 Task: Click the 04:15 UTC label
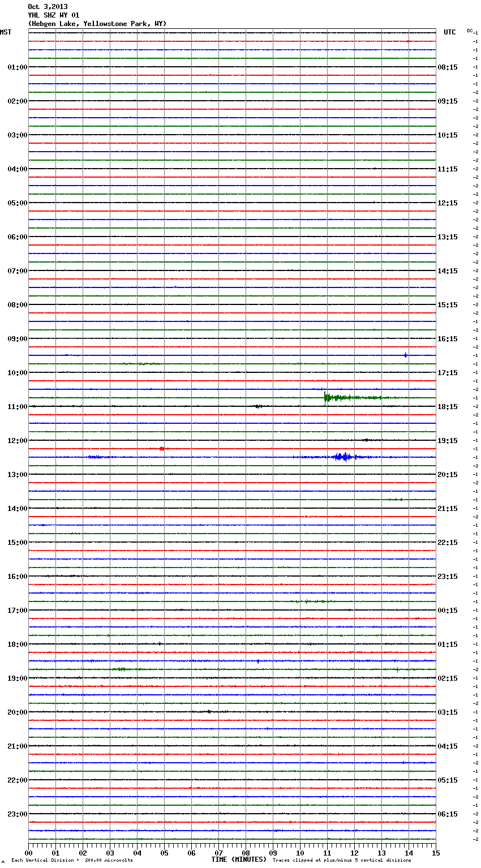tap(448, 746)
